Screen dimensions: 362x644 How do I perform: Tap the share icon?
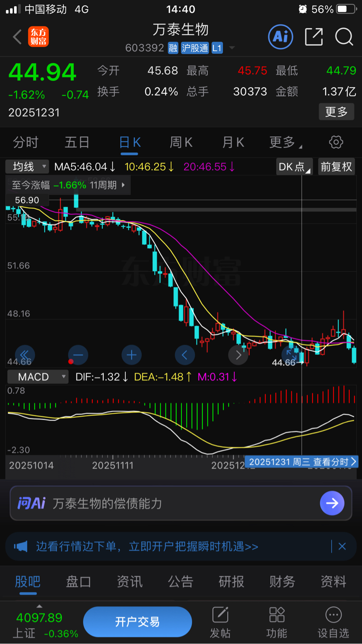[x=314, y=37]
